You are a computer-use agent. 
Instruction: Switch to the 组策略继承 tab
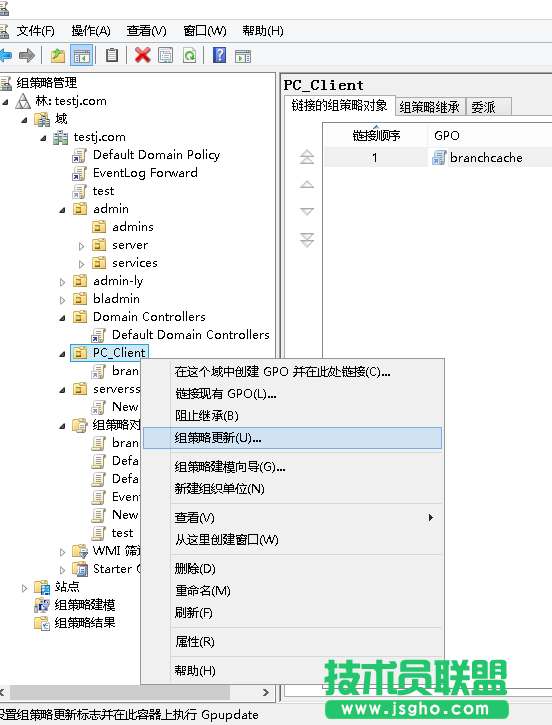[429, 107]
